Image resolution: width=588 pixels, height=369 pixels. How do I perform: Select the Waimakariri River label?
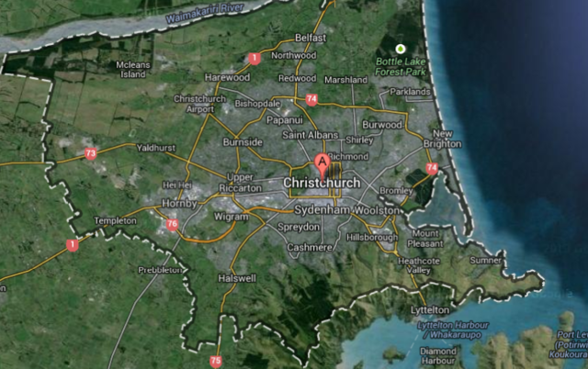pos(205,13)
